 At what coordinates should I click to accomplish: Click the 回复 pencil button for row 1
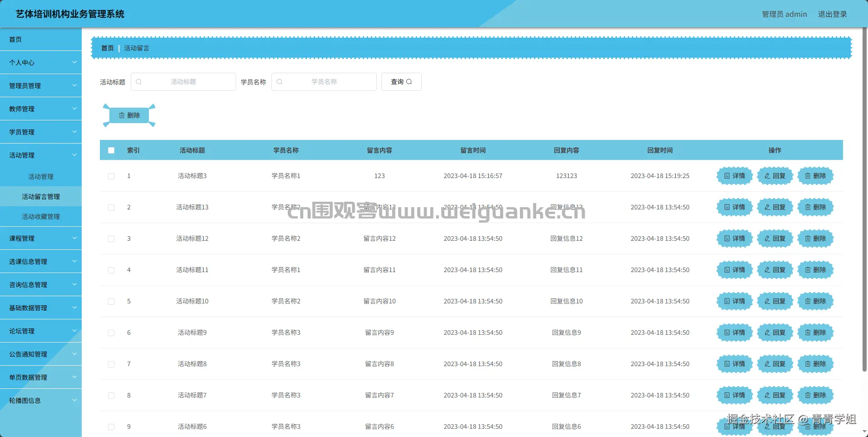(775, 176)
